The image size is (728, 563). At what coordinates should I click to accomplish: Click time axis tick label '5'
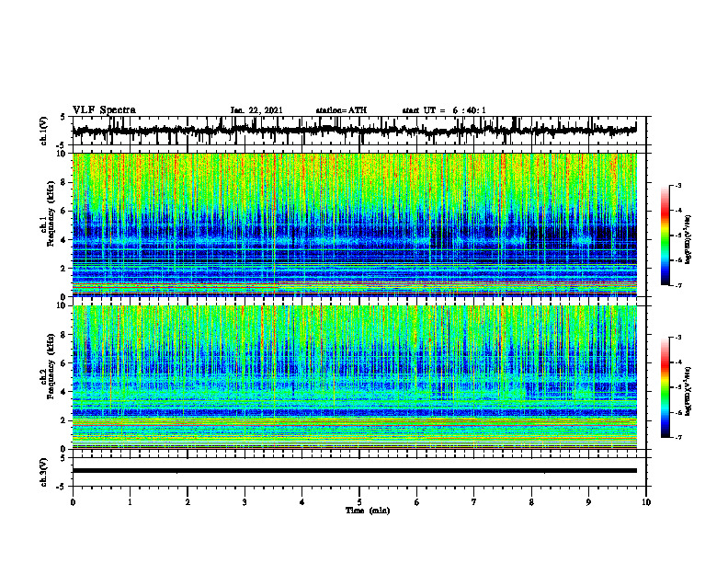tap(359, 502)
